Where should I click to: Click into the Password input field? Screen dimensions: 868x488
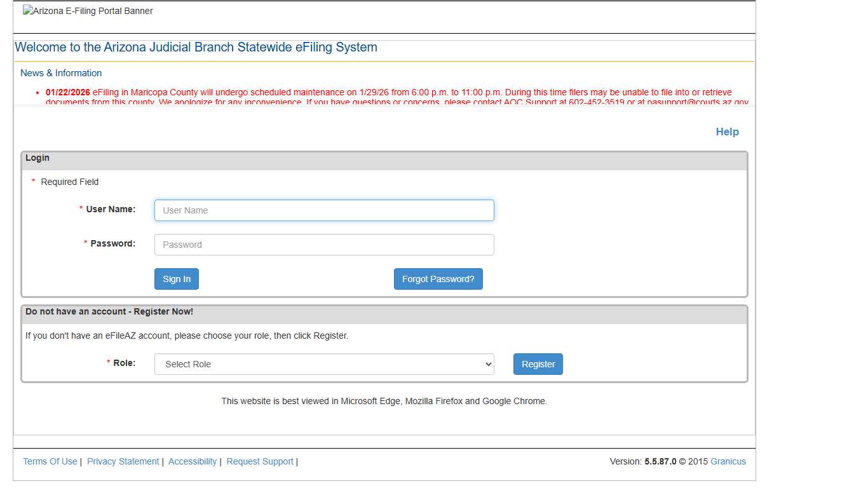click(324, 245)
